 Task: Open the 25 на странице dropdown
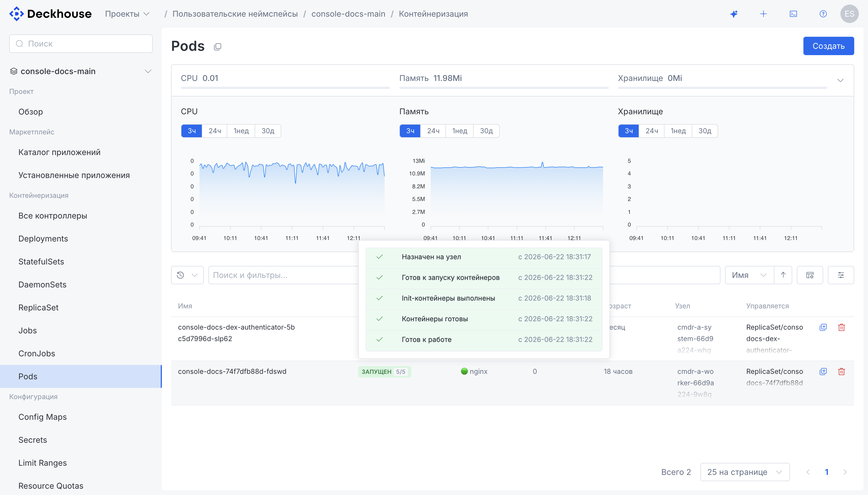coord(745,472)
